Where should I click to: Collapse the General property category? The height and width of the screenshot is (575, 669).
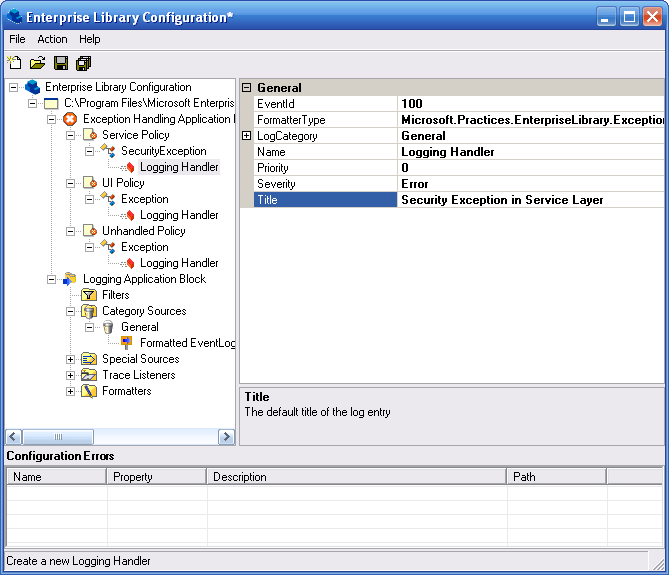246,88
